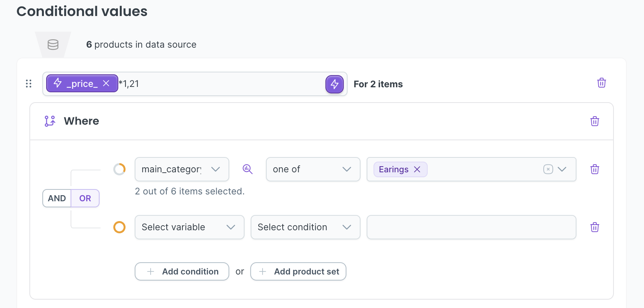Viewport: 644px width, 308px height.
Task: Click the Add product set button
Action: tap(298, 271)
